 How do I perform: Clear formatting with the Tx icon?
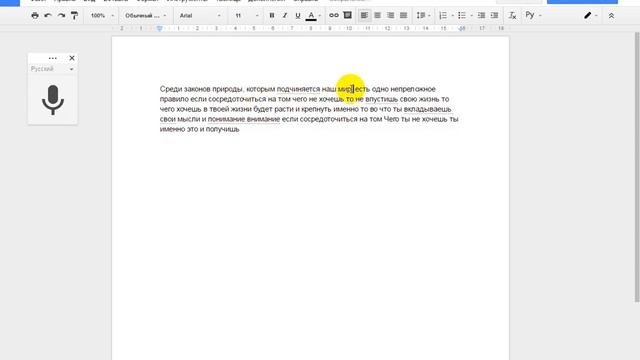pyautogui.click(x=512, y=16)
